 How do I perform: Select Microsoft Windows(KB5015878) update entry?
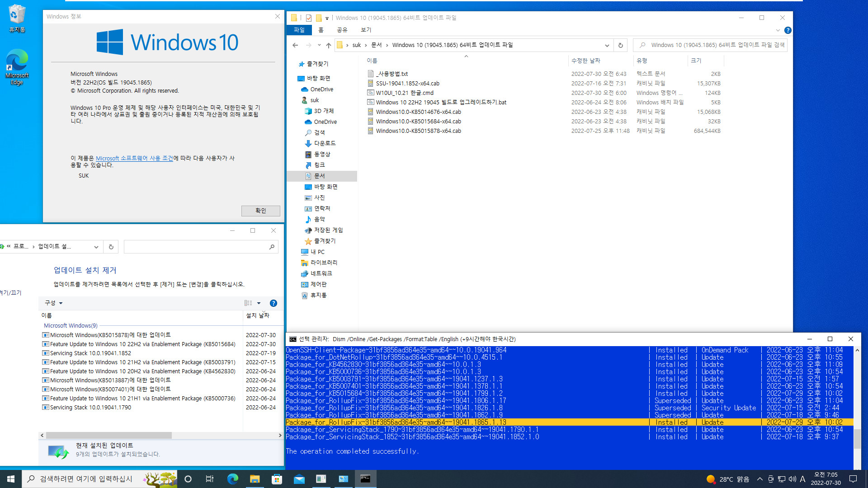[x=110, y=335]
